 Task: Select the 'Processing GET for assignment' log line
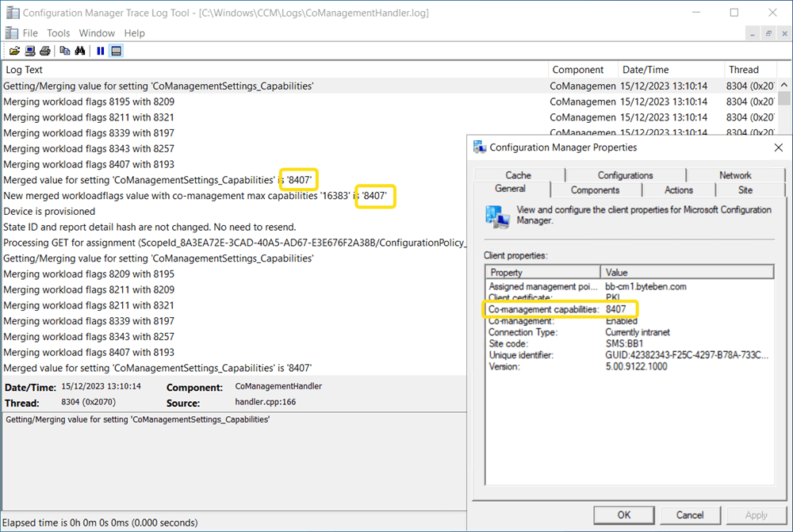234,243
